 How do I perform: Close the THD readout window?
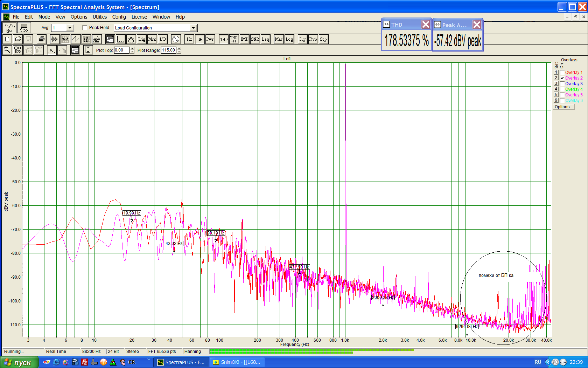(426, 25)
